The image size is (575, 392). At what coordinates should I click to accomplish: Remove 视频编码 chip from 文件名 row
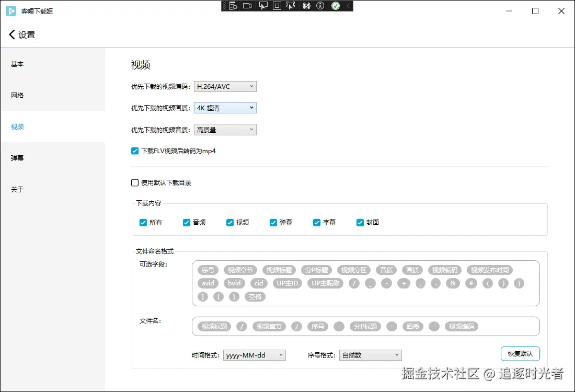[x=462, y=326]
